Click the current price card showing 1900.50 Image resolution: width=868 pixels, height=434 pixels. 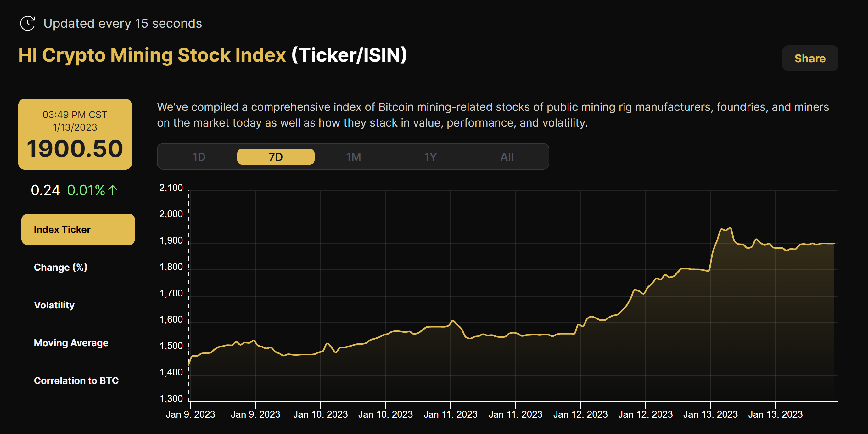[75, 134]
